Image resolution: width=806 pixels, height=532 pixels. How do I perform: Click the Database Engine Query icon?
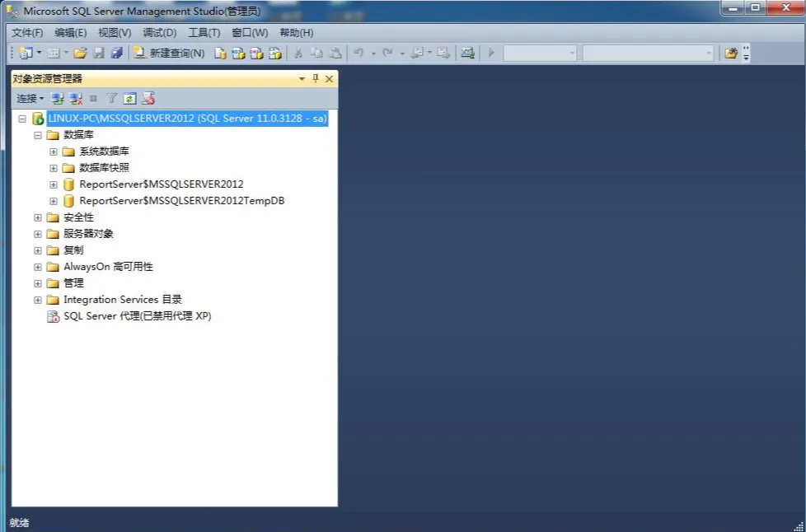(x=220, y=53)
